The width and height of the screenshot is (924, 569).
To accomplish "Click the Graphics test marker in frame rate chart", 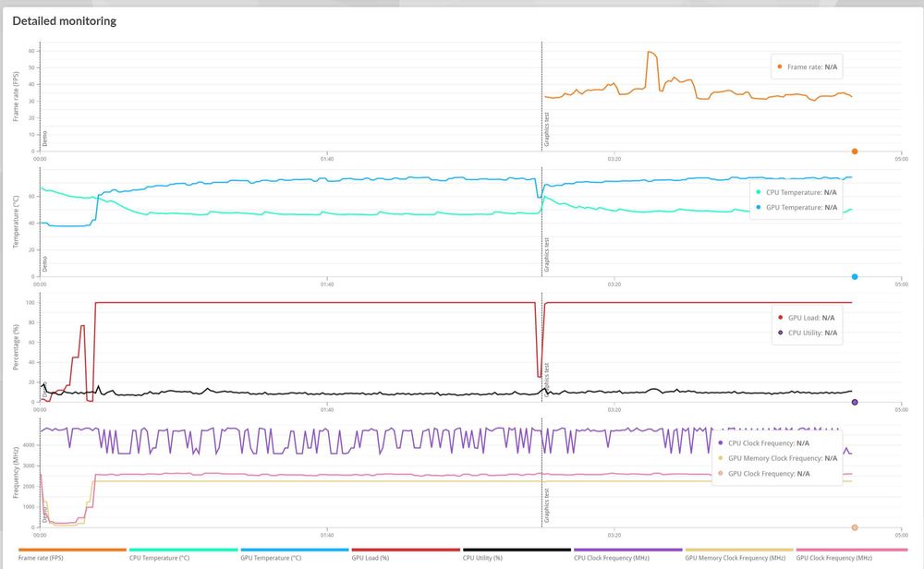I will pyautogui.click(x=547, y=129).
